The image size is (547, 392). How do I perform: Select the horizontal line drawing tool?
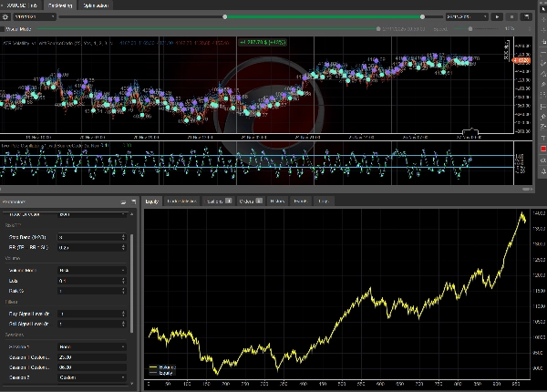pos(542,52)
